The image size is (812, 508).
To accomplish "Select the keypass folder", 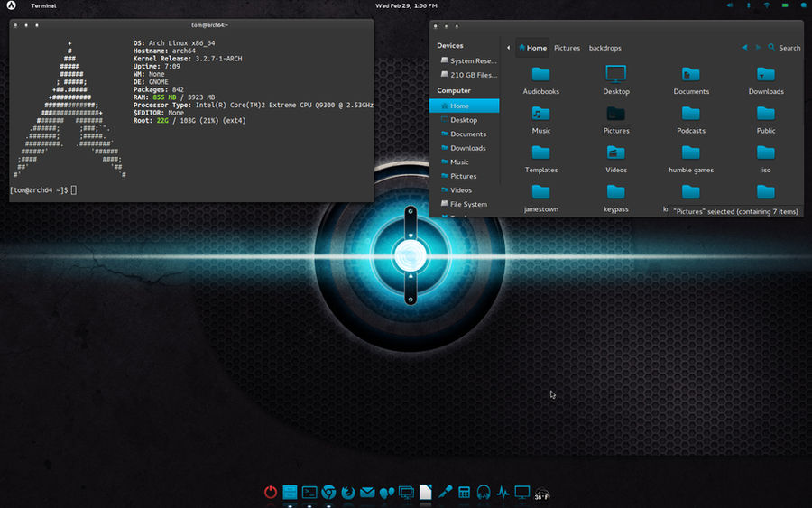I will pos(615,198).
